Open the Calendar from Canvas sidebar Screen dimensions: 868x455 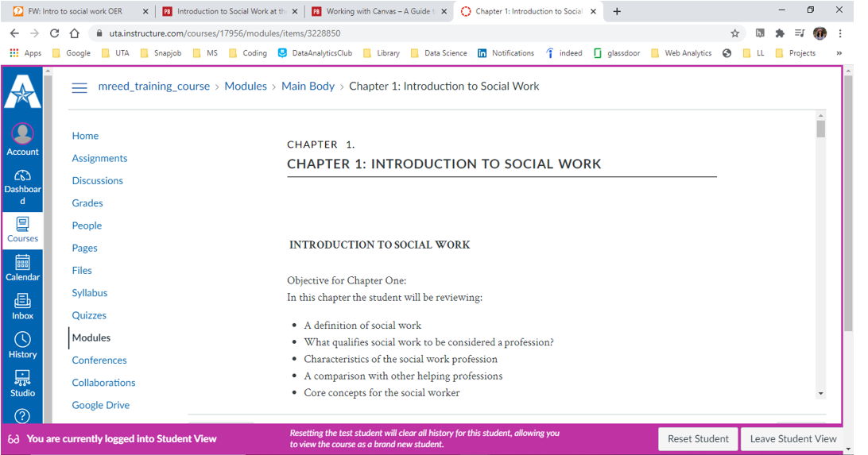(23, 268)
